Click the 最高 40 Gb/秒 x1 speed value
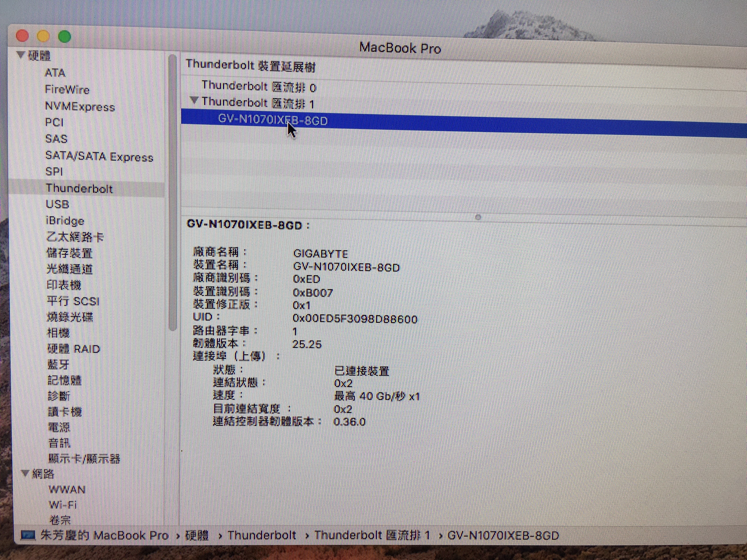 point(377,396)
